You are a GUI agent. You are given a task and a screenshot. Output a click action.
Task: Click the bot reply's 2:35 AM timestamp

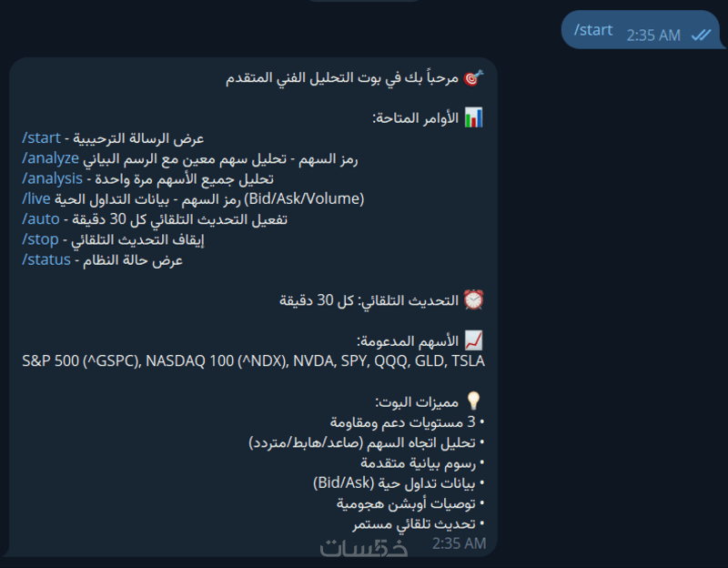460,543
